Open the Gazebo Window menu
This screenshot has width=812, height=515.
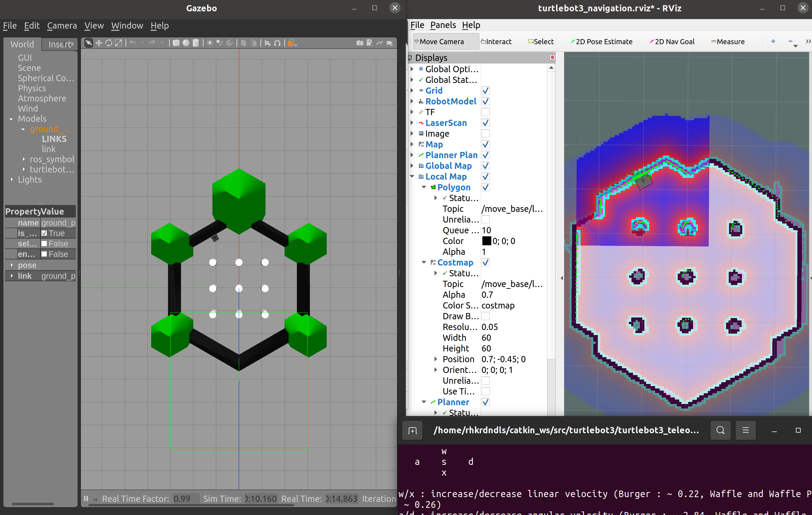point(127,26)
